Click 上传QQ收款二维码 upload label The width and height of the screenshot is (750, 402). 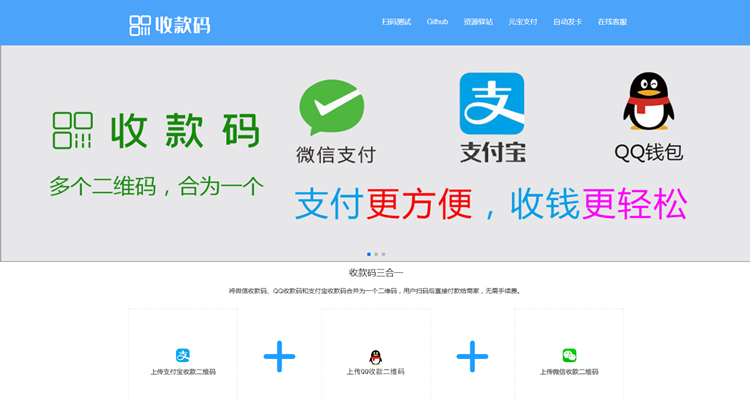(x=375, y=372)
